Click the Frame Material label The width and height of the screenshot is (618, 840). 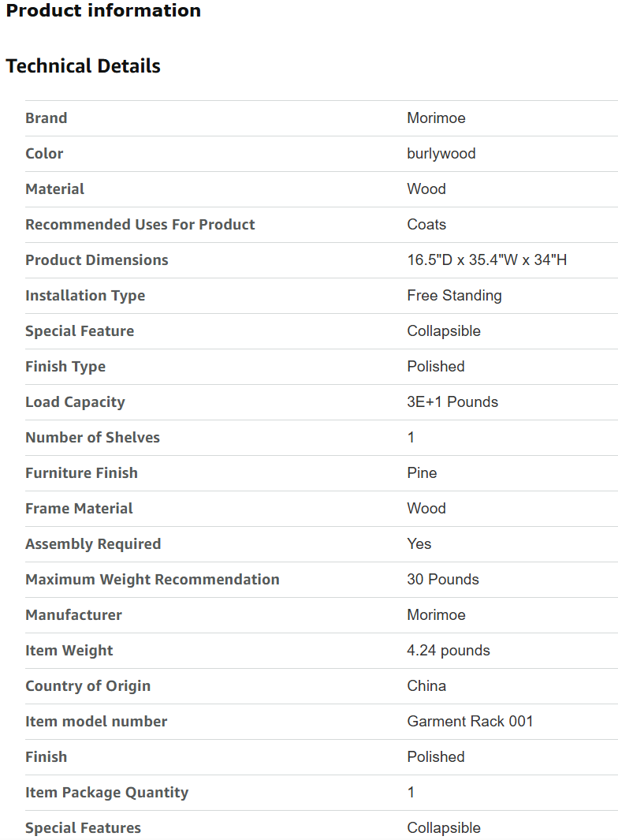80,509
